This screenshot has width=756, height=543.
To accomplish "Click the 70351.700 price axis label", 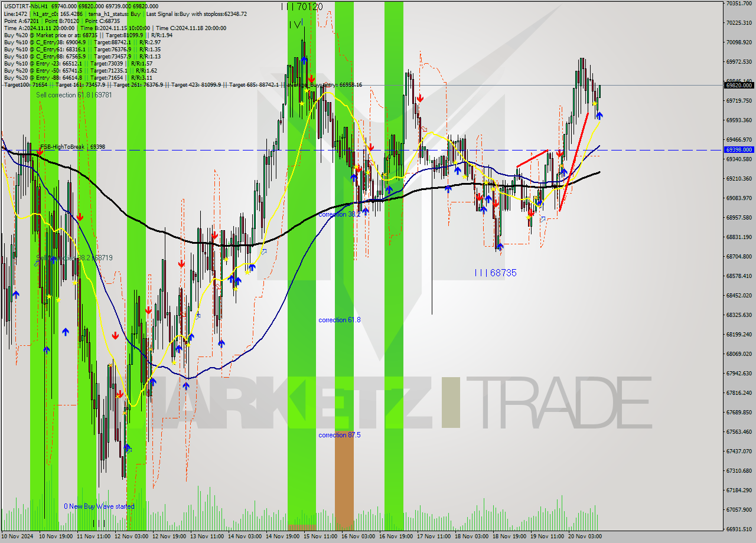I will (x=739, y=3).
